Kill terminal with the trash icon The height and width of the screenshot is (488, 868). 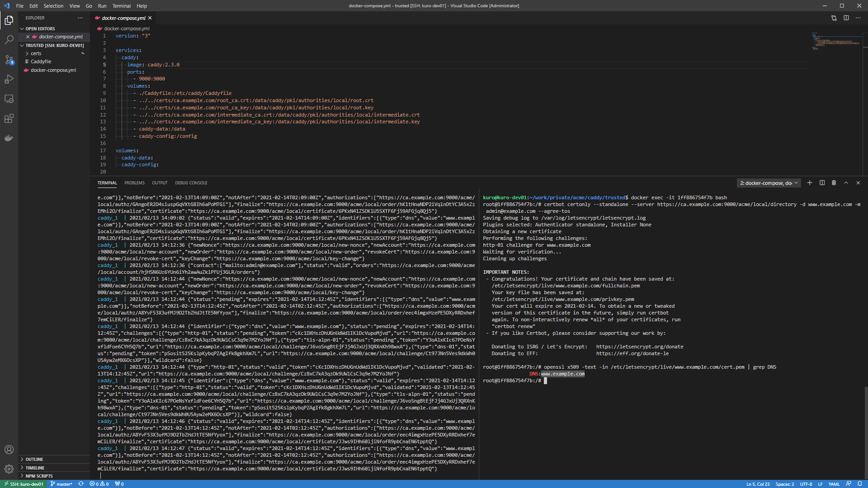point(834,183)
